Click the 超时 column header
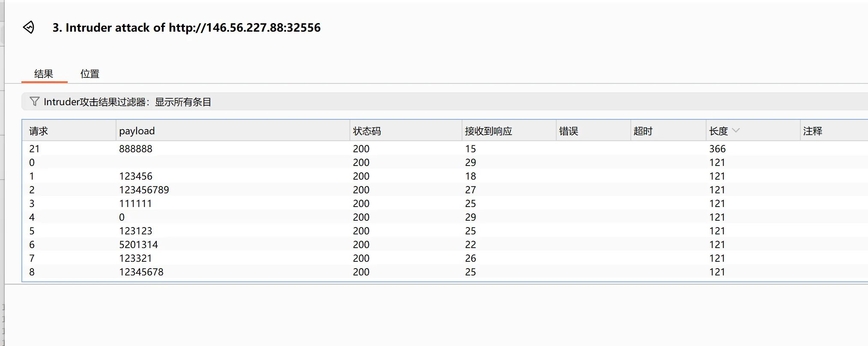868x346 pixels. coord(643,131)
